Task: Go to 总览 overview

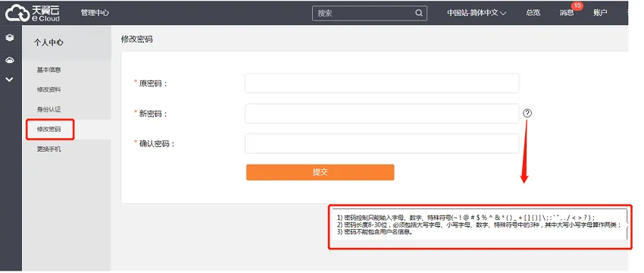Action: 533,13
